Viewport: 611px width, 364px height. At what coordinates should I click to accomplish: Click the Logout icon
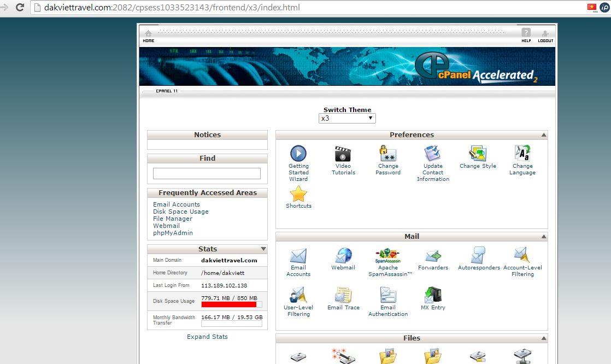click(545, 33)
